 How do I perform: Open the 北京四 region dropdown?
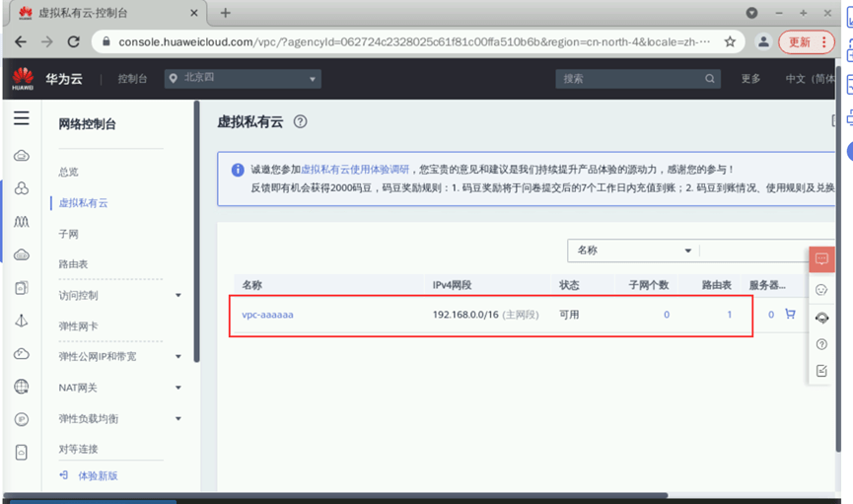[243, 78]
